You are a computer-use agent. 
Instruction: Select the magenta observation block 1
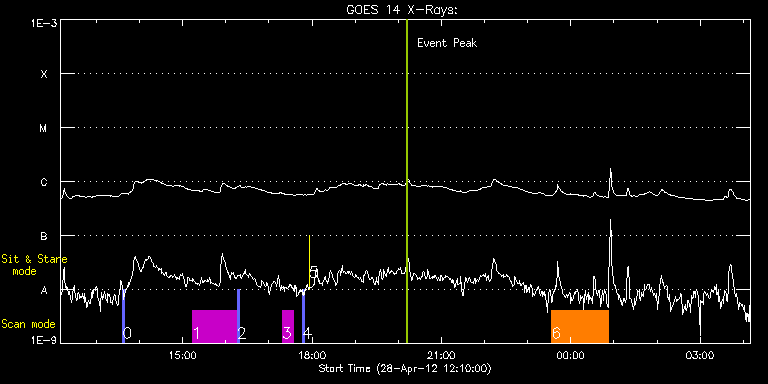[215, 327]
